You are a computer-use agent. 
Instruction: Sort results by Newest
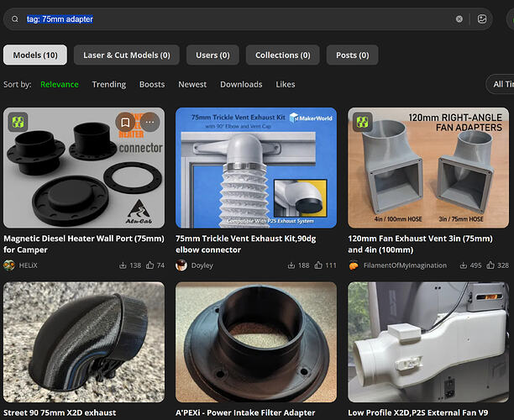[x=192, y=85]
